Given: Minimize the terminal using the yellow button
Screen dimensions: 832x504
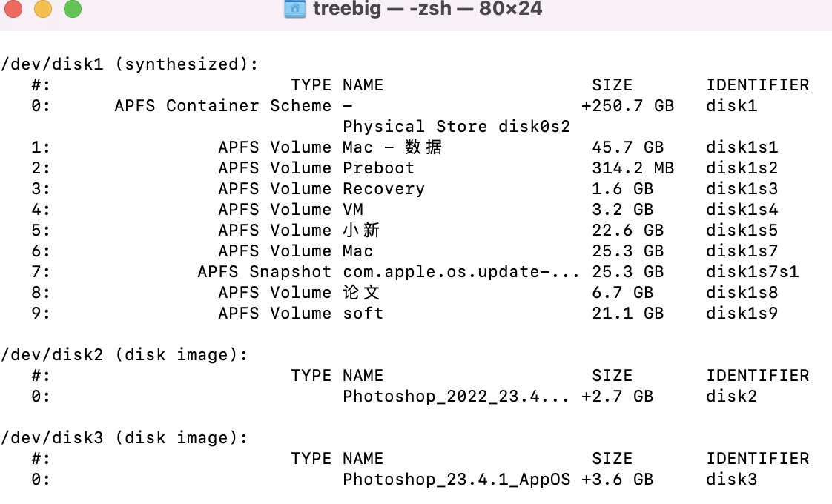Looking at the screenshot, I should click(x=43, y=10).
